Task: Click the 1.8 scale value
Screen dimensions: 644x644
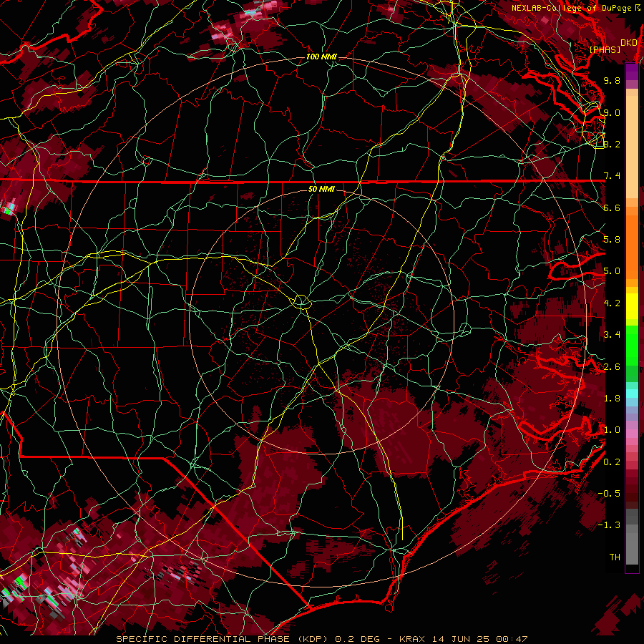Action: coord(612,399)
